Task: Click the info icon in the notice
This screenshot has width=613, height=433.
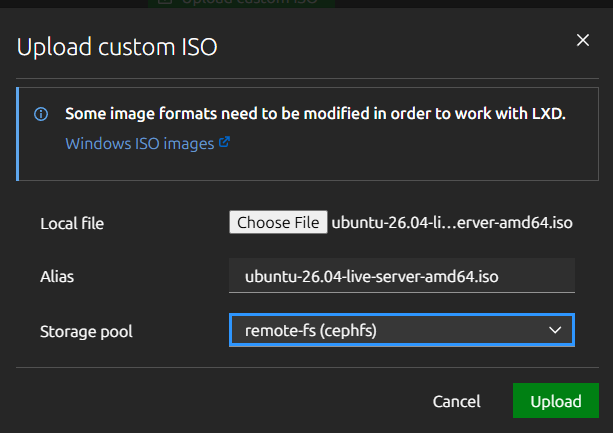Action: pos(41,114)
